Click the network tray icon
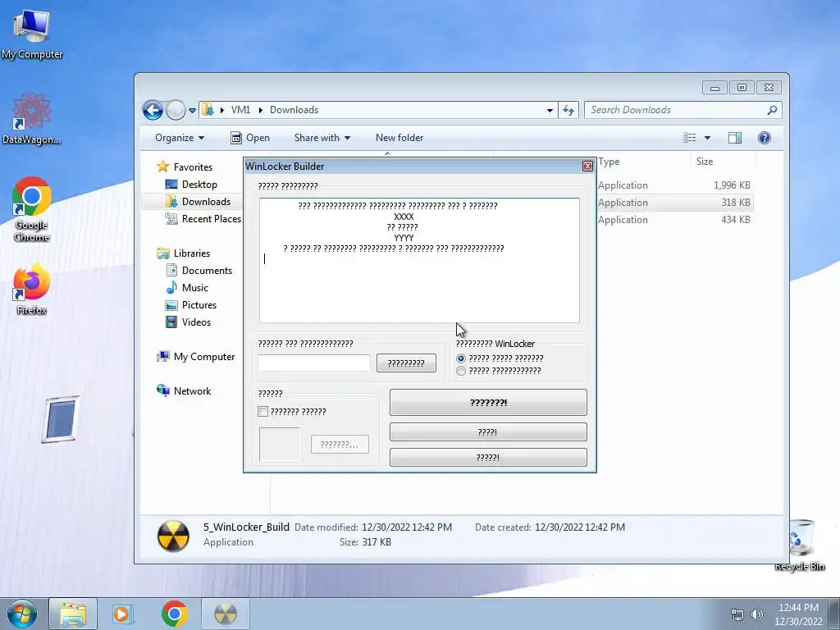This screenshot has height=630, width=840. coord(737,614)
